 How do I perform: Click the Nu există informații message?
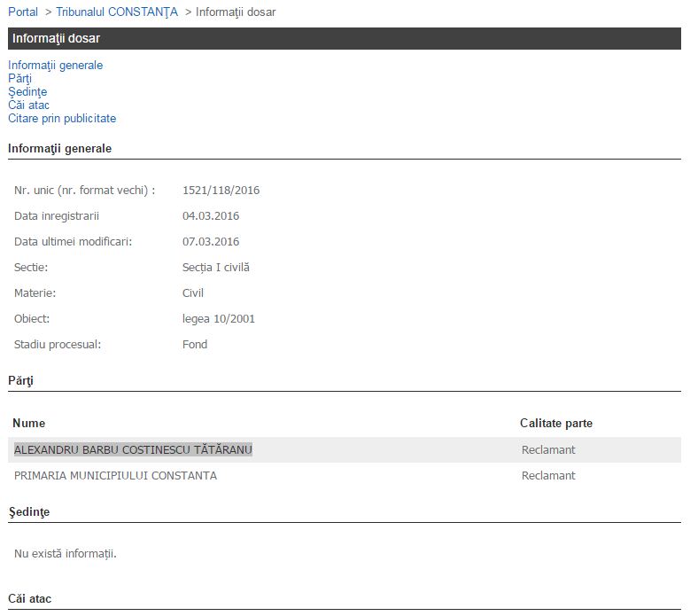[x=65, y=554]
